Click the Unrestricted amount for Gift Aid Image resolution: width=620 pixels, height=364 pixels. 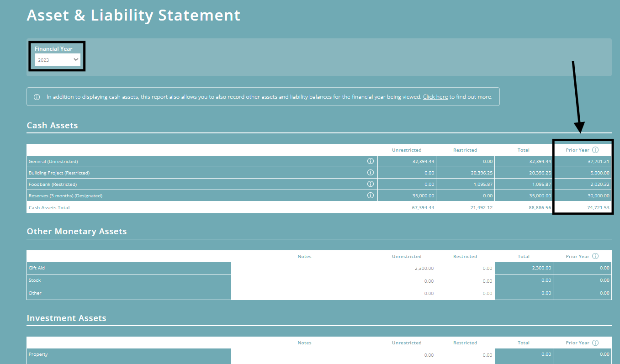(x=424, y=268)
